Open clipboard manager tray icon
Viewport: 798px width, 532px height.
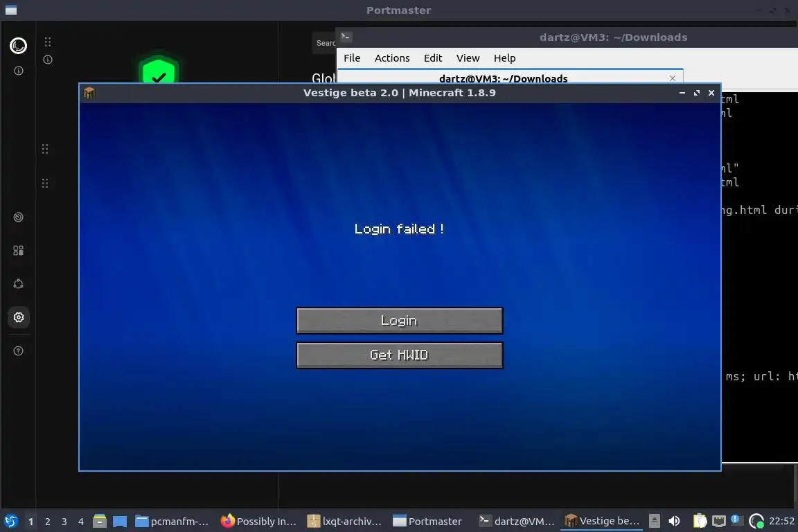[x=700, y=521]
